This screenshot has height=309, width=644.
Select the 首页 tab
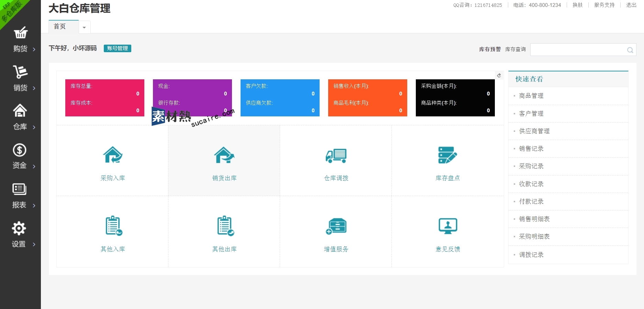click(x=64, y=26)
